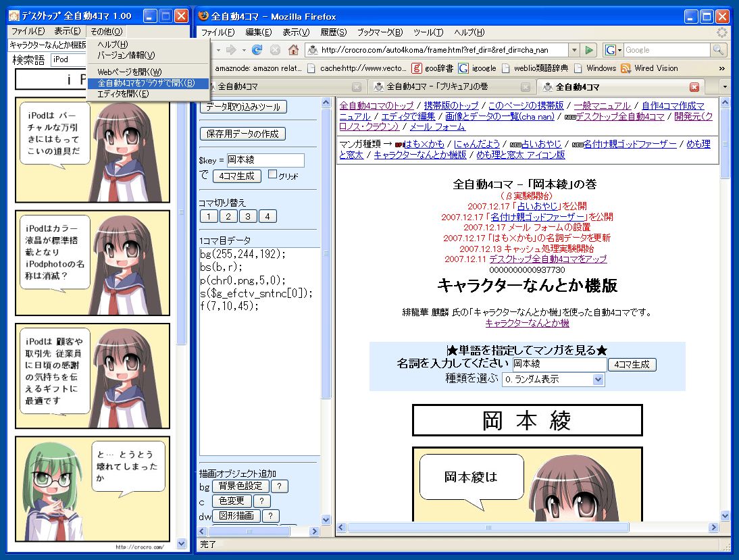
Task: Click the 色変更 button
Action: coord(232,501)
